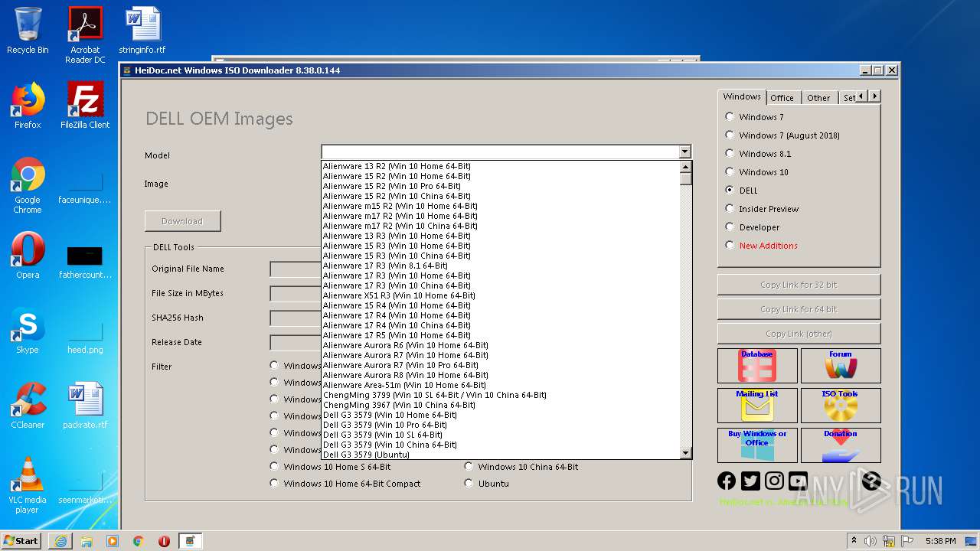Choose Dell G3 3579 (Win 10 SL 64-Bit)
Viewport: 980px width, 551px height.
point(501,435)
